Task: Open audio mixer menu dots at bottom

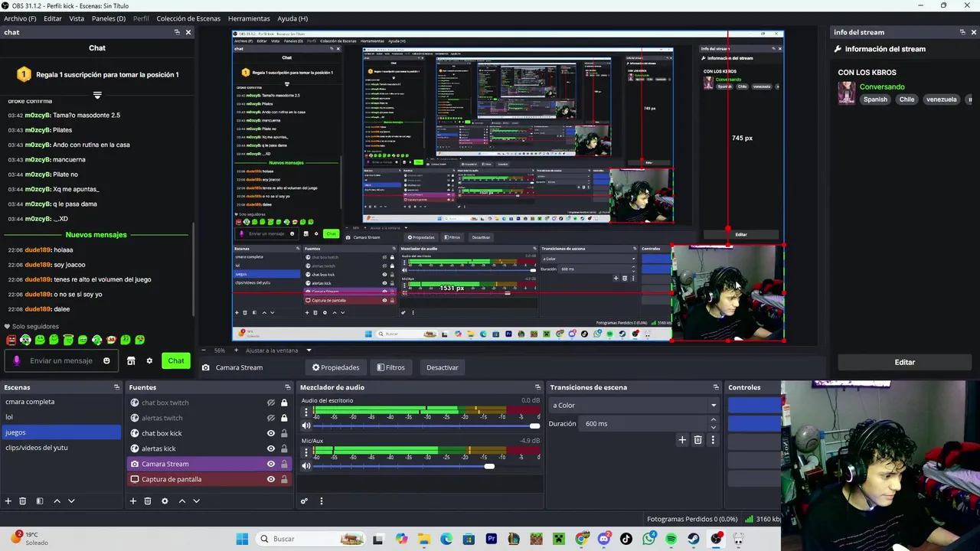Action: (x=321, y=501)
